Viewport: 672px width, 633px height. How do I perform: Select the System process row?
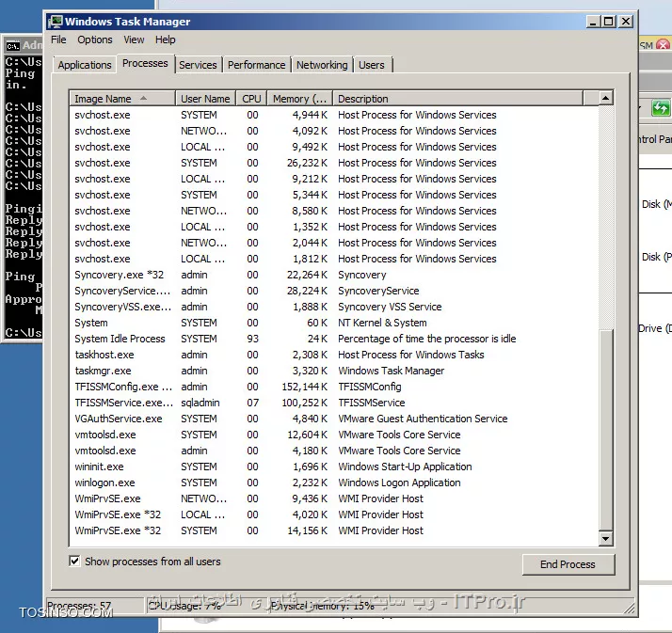[x=333, y=323]
